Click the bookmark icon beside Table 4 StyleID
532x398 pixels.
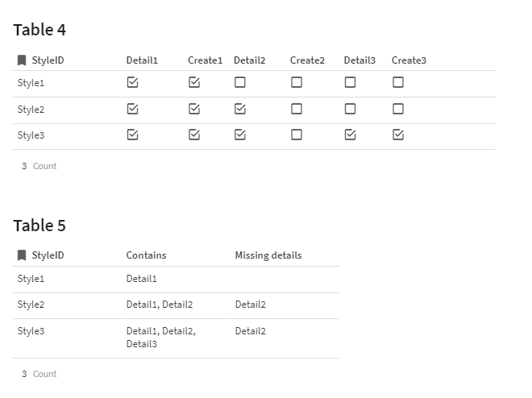click(x=22, y=60)
